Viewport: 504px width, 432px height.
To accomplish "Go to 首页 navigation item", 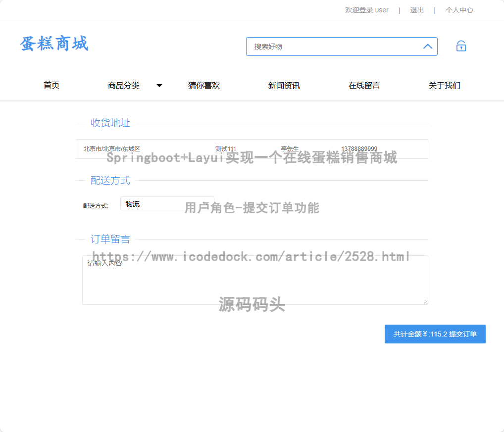I will (x=51, y=86).
